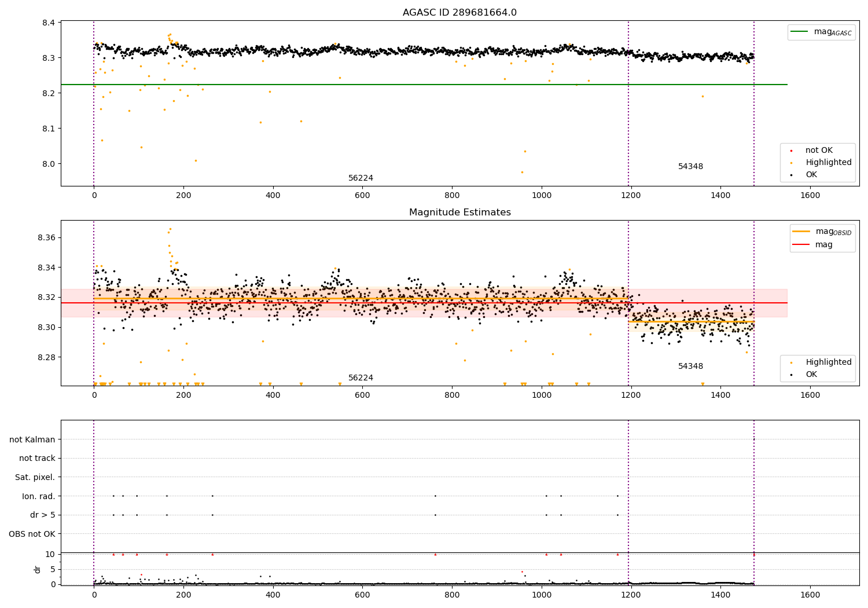The image size is (868, 608).
Task: Click the 8.36 tick label
Action: [46, 238]
